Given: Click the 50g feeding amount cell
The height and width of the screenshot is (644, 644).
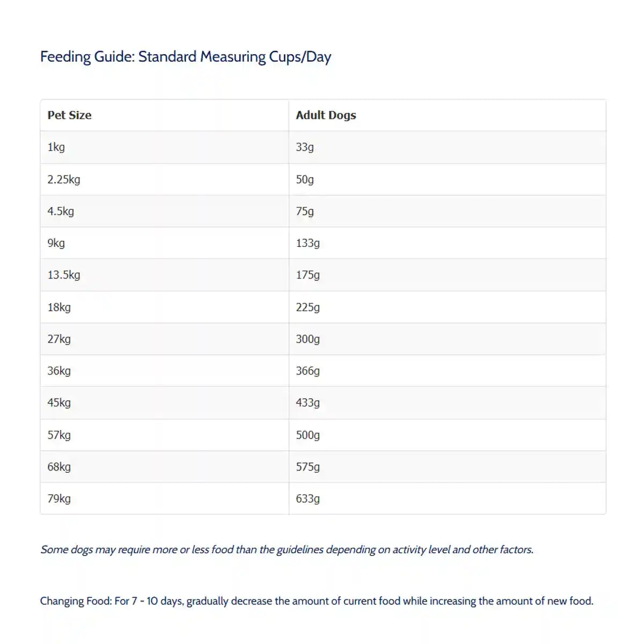Looking at the screenshot, I should tap(305, 179).
